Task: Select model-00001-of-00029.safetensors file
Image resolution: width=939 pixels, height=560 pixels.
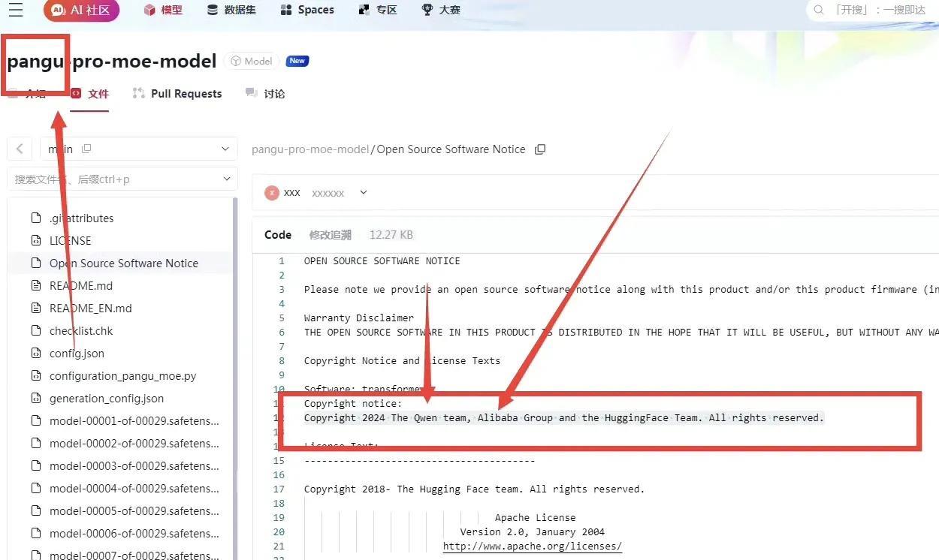Action: 134,421
